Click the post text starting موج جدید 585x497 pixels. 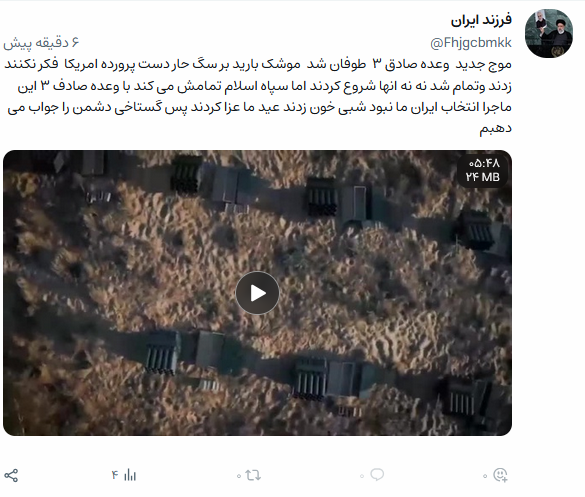[x=257, y=96]
